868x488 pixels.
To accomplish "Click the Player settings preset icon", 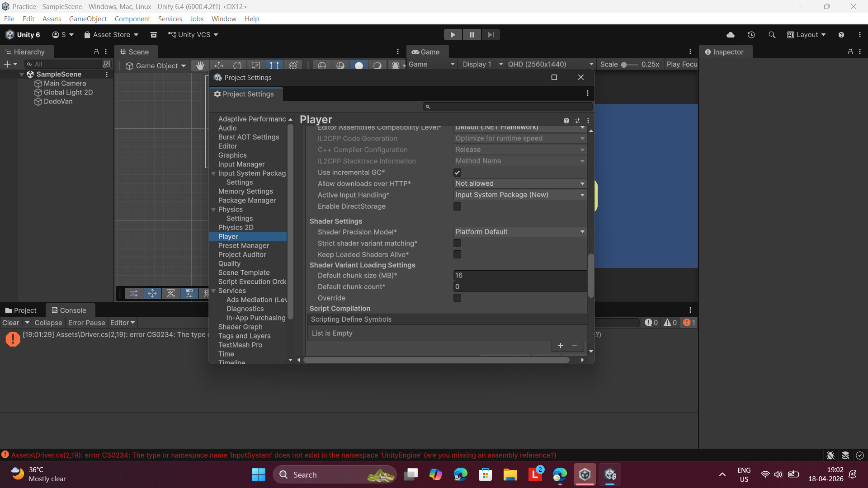I will 577,121.
